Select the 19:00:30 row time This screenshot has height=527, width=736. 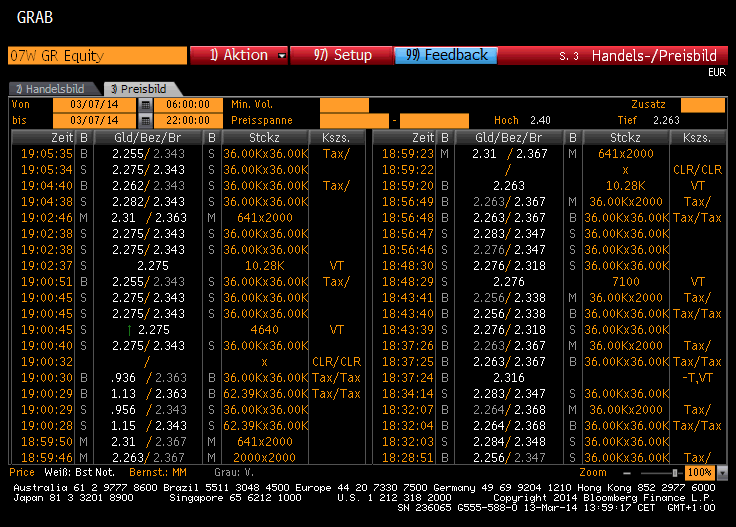47,378
